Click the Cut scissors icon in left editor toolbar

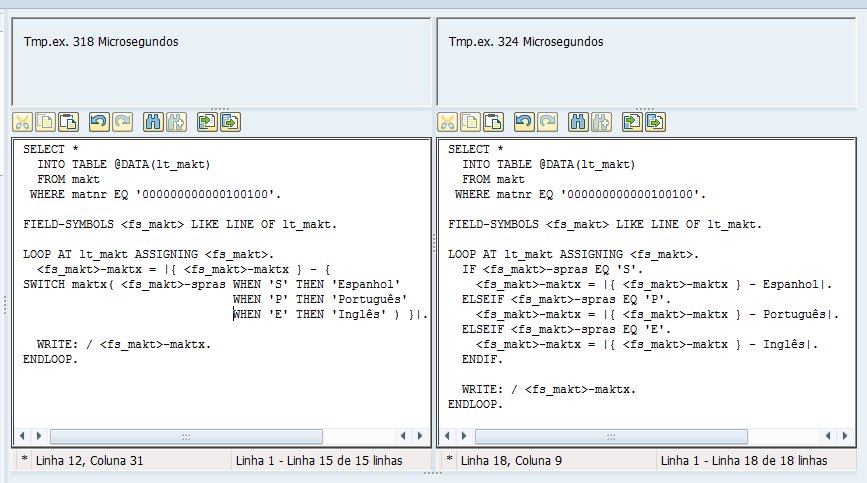pos(23,122)
